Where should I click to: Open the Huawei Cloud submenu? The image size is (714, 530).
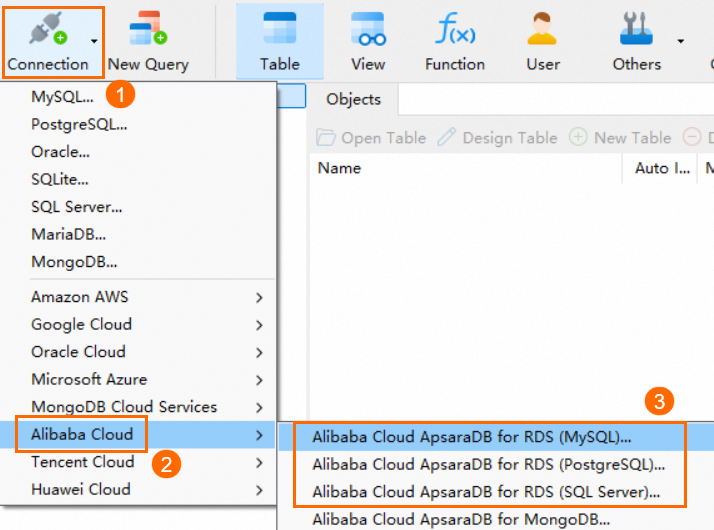point(138,489)
